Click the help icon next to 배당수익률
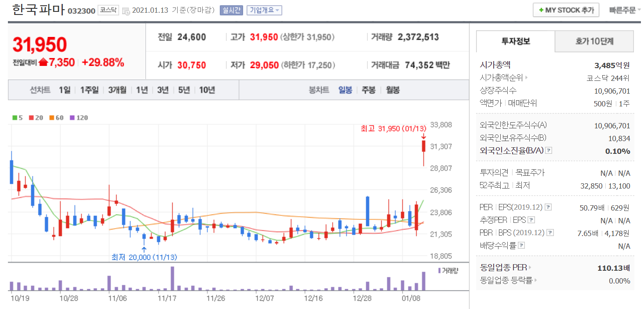Screen dimensions: 644x309 [x=521, y=246]
